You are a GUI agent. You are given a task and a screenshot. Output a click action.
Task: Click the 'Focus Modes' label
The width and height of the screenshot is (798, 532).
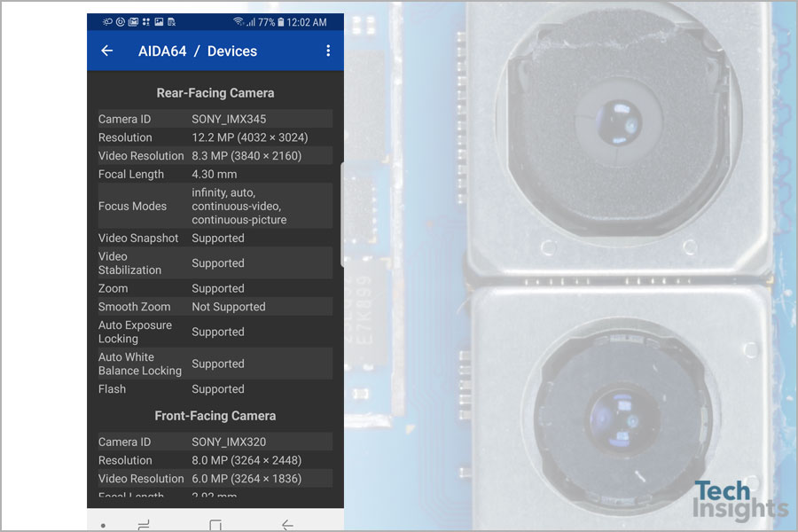point(132,207)
